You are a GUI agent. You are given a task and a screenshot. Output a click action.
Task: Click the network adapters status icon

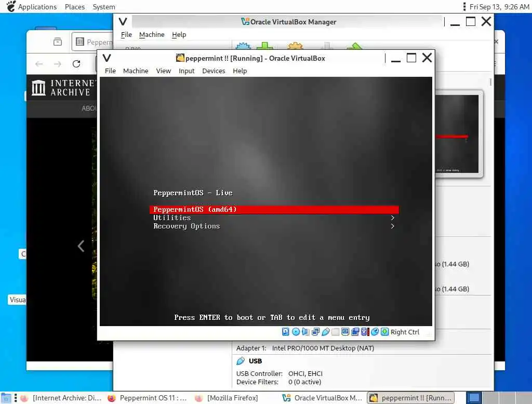[315, 332]
